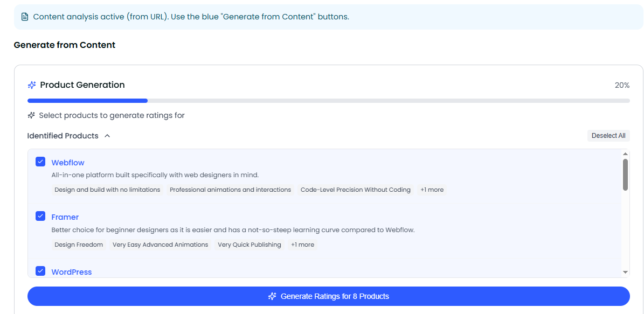Open the Webflow product link
Viewport: 644px width, 314px height.
click(68, 163)
